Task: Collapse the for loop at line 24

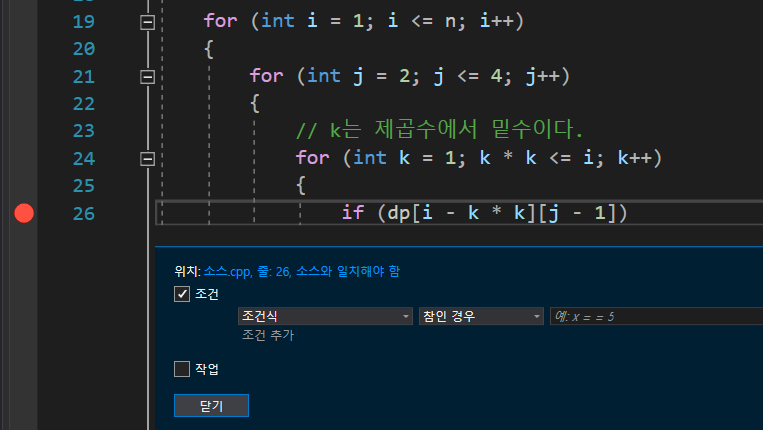Action: click(147, 159)
